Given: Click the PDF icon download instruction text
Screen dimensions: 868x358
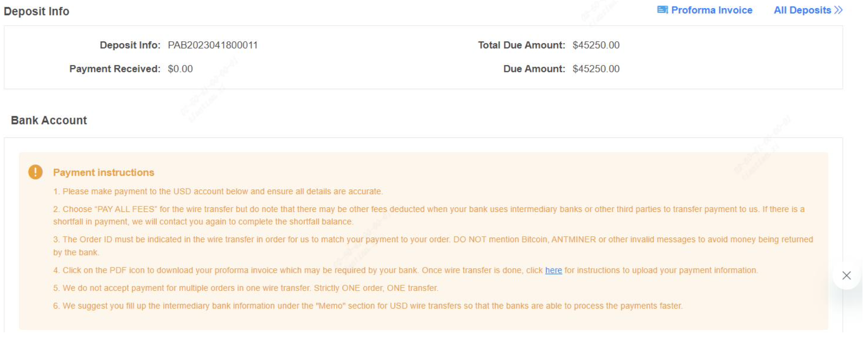Looking at the screenshot, I should click(406, 271).
